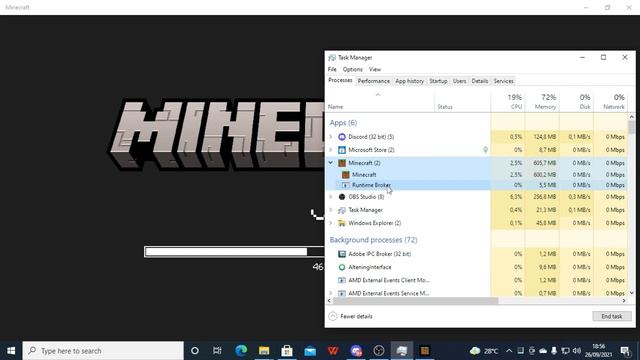Screen dimensions: 640x360
Task: Sort processes by the Disk column
Action: pos(576,102)
